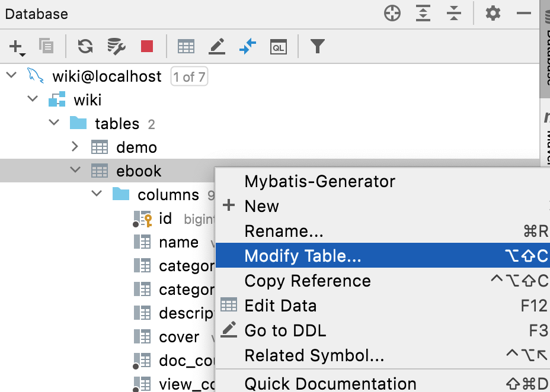The image size is (550, 392).
Task: Open Data Source Properties wrench icon
Action: 116,46
